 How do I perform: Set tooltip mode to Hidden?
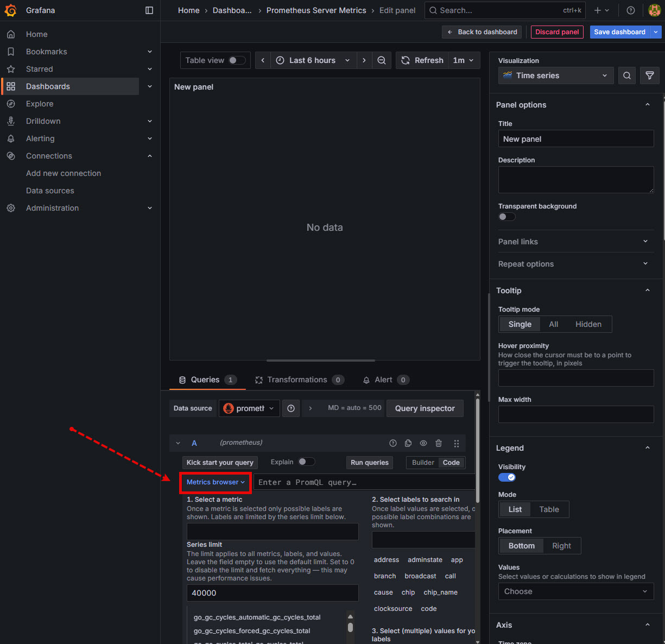pyautogui.click(x=588, y=324)
